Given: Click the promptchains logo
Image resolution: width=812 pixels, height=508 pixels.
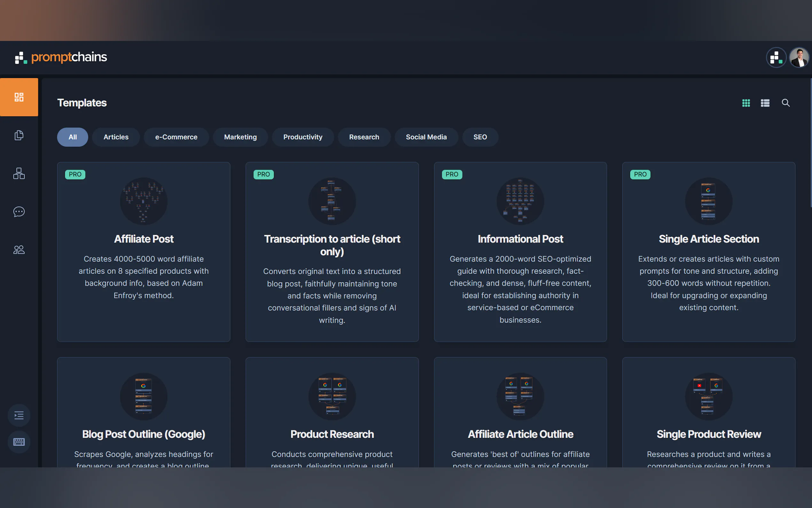Looking at the screenshot, I should point(61,58).
